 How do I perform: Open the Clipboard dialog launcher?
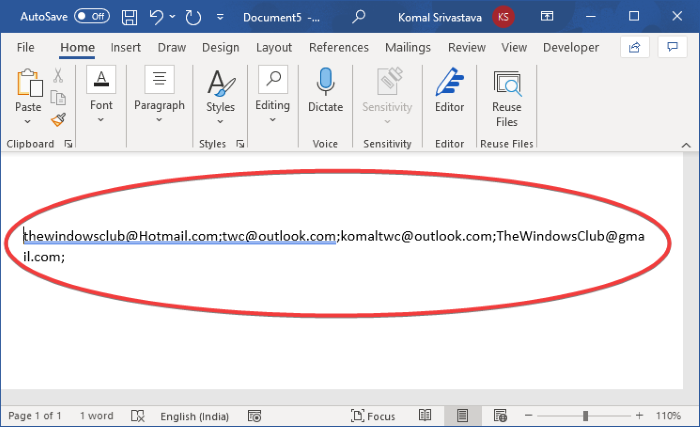pos(68,144)
